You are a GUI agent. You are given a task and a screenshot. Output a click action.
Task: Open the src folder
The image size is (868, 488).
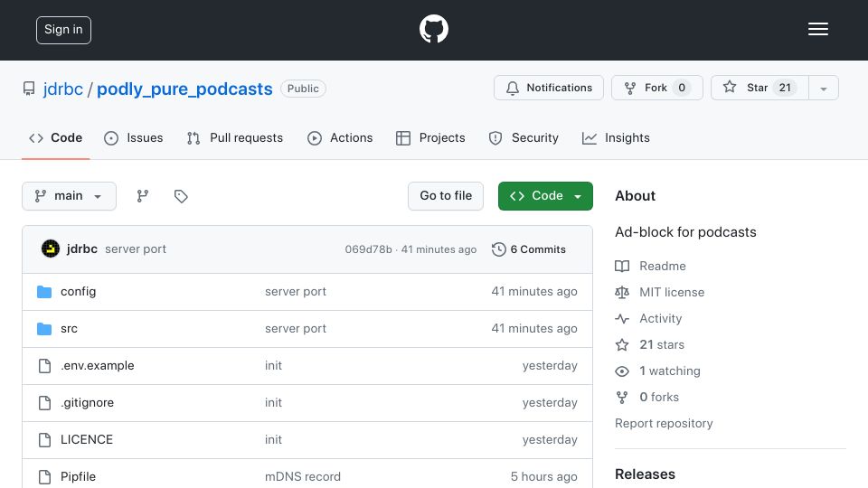coord(70,329)
